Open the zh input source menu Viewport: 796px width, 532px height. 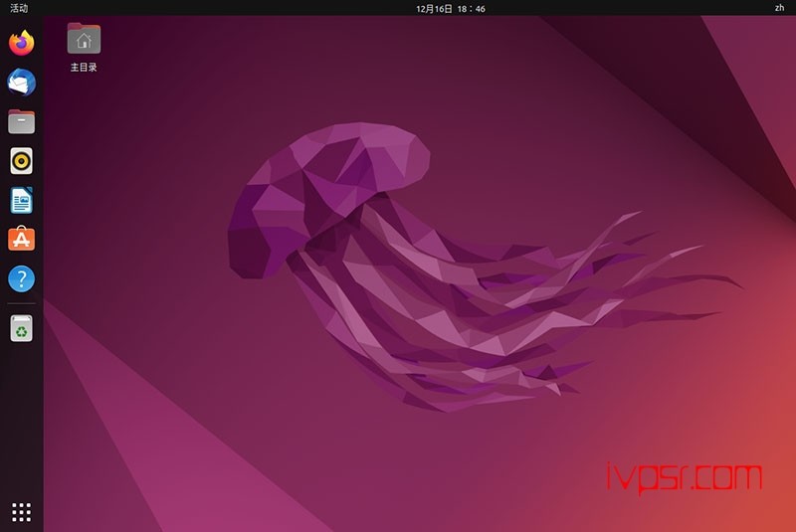779,8
